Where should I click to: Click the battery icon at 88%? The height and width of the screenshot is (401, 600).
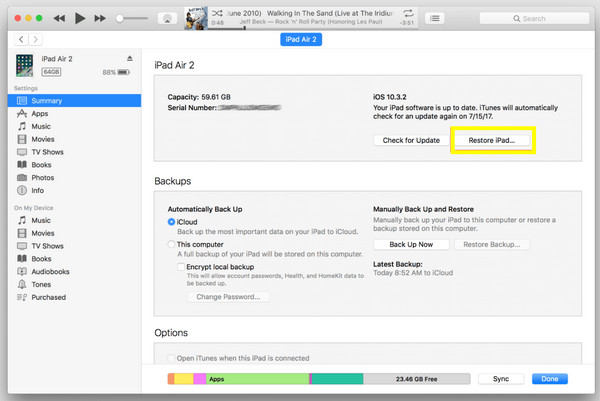124,72
